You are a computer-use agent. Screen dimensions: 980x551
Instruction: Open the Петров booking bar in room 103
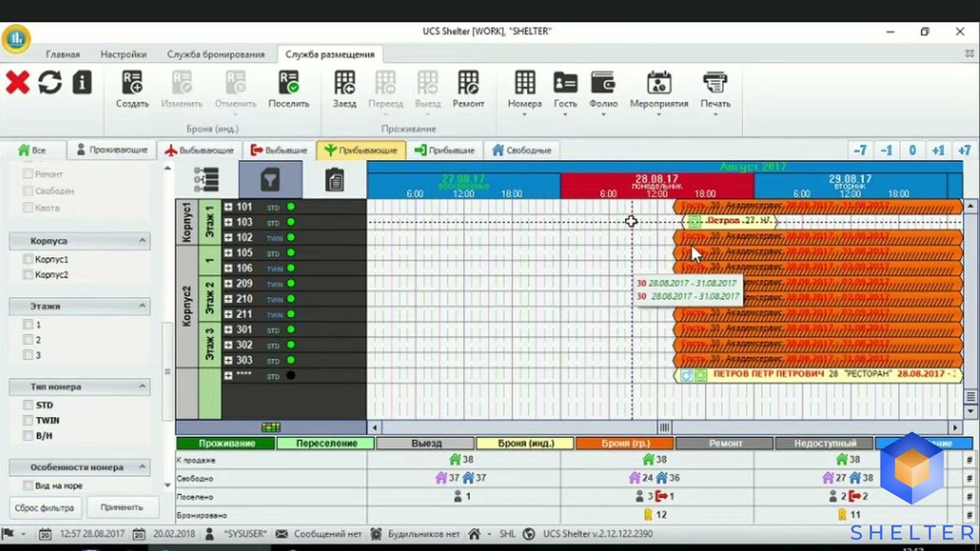pyautogui.click(x=730, y=222)
